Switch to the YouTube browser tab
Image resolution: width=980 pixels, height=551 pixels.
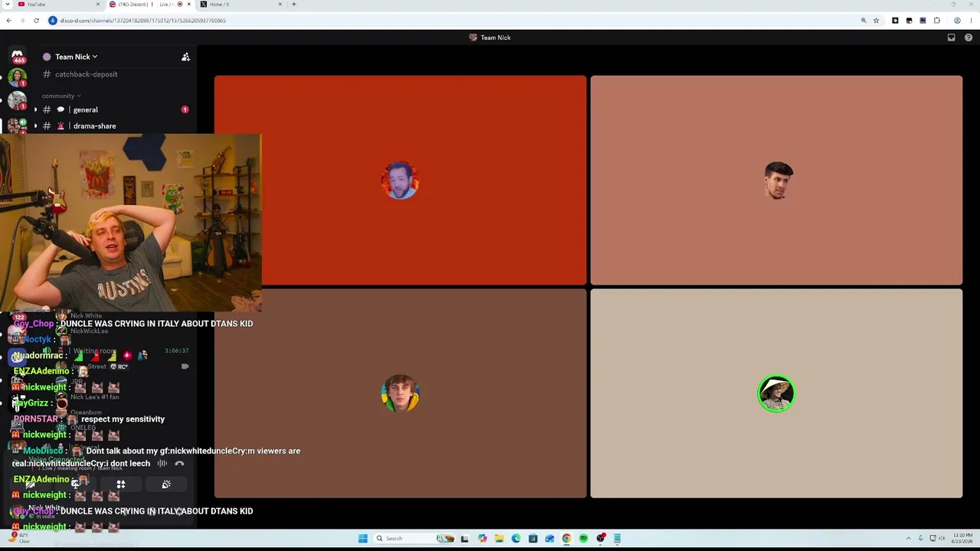click(x=60, y=5)
